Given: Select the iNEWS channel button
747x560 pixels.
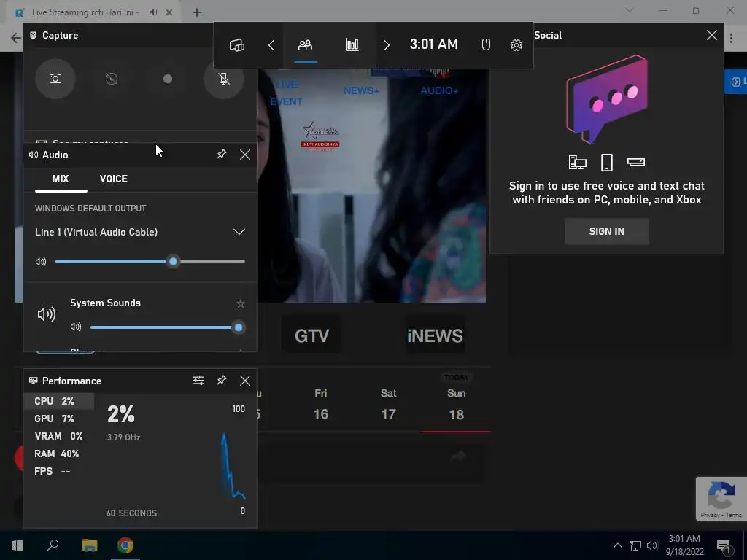Looking at the screenshot, I should pyautogui.click(x=435, y=335).
